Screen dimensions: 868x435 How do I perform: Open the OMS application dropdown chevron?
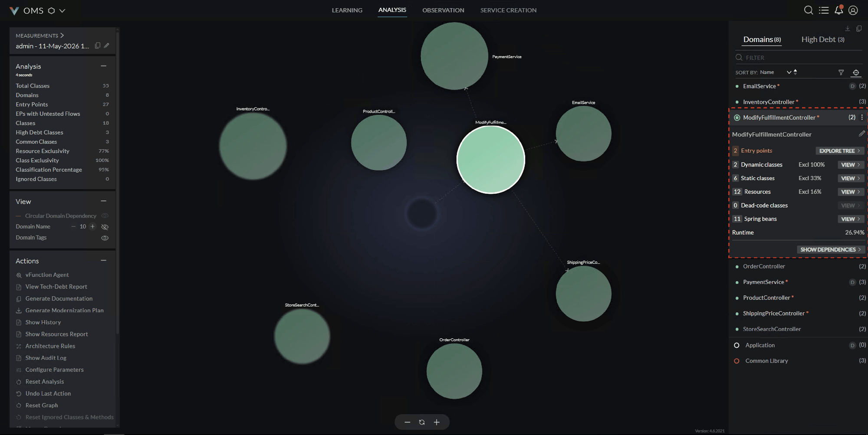point(62,11)
